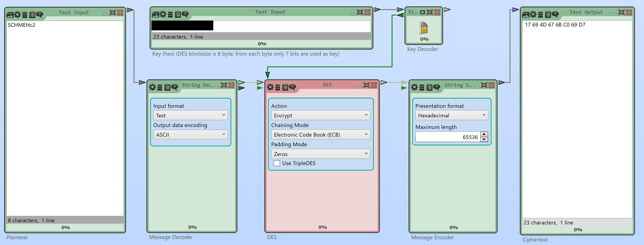Open help speech bubble on Text Output
Screen dimensions: 644x245
556,14
